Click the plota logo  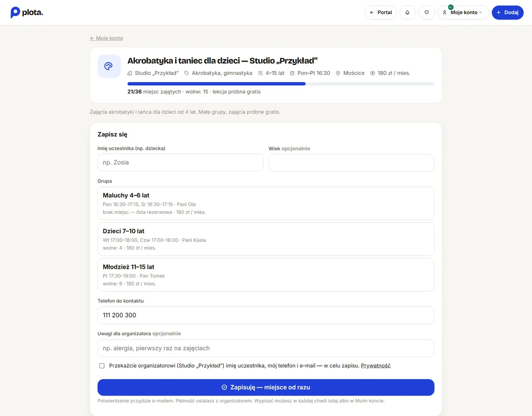27,12
